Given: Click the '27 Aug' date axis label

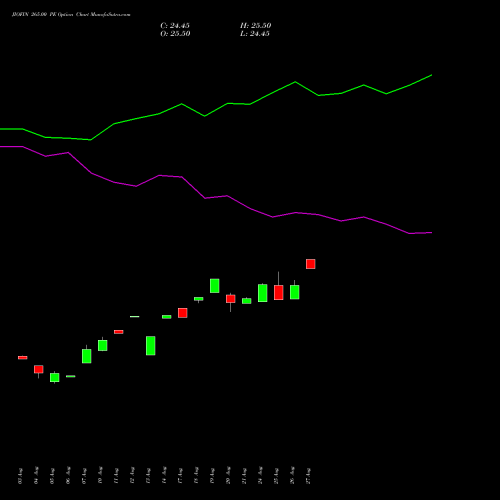Looking at the screenshot, I should point(309,476).
